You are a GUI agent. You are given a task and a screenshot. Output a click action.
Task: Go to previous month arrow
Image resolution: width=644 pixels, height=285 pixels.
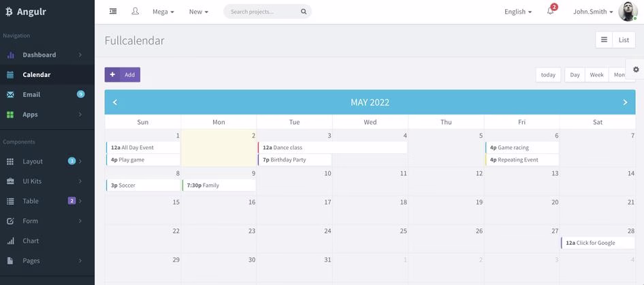115,102
